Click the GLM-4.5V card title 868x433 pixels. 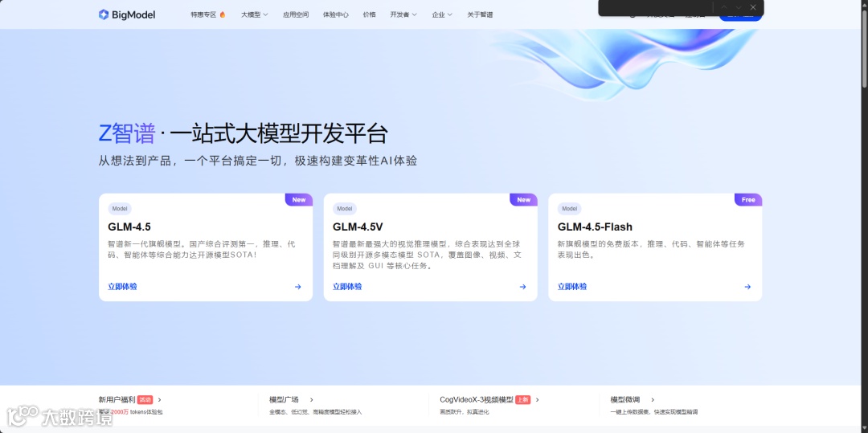[x=358, y=227]
